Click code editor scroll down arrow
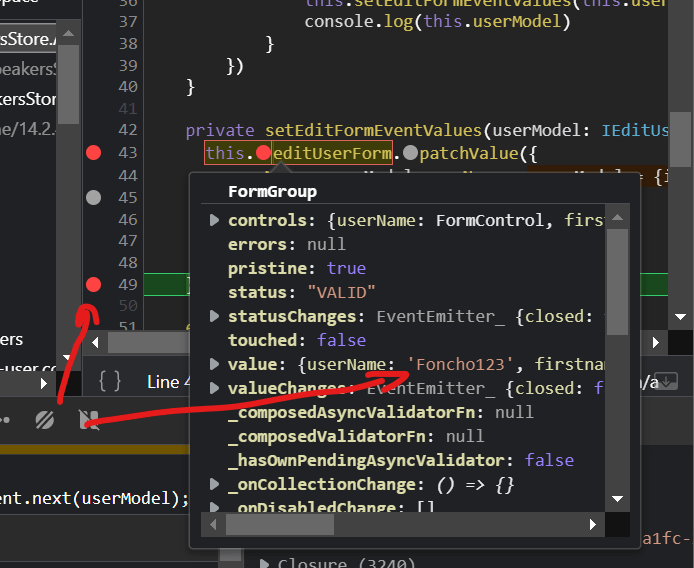The image size is (694, 568). (x=680, y=317)
